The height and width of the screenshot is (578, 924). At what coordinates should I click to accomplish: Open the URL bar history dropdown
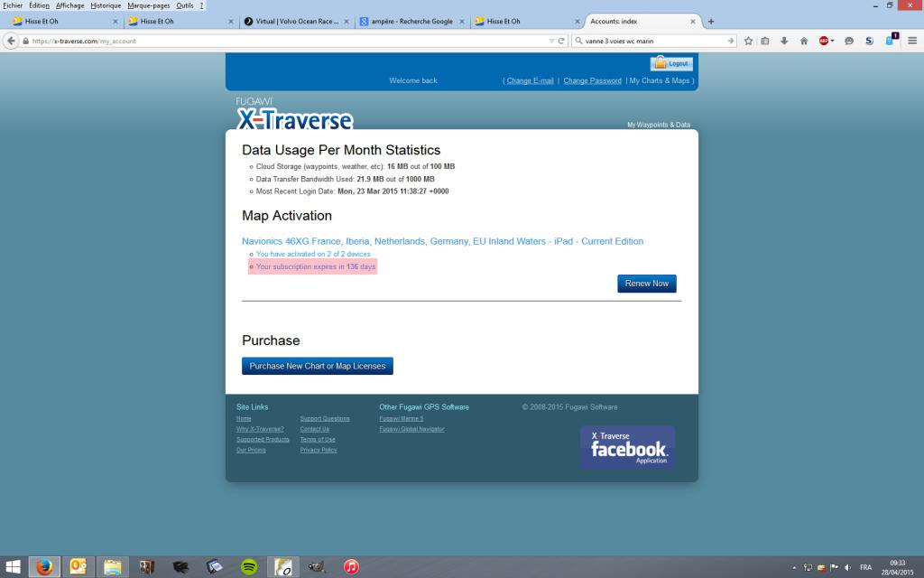click(551, 41)
